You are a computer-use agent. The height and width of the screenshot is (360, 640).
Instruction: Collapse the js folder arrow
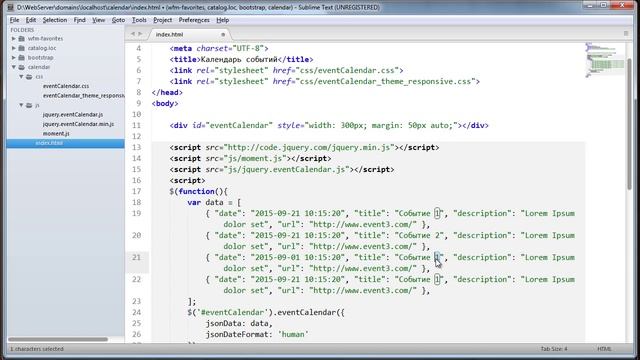(21, 105)
